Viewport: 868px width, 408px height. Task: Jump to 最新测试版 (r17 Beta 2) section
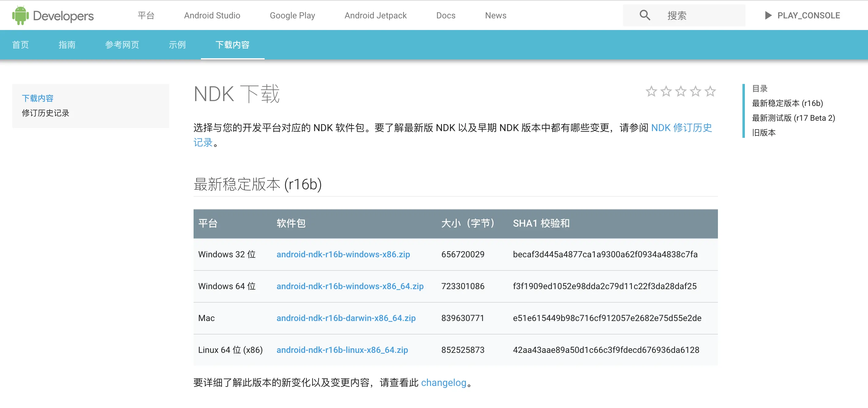click(793, 118)
